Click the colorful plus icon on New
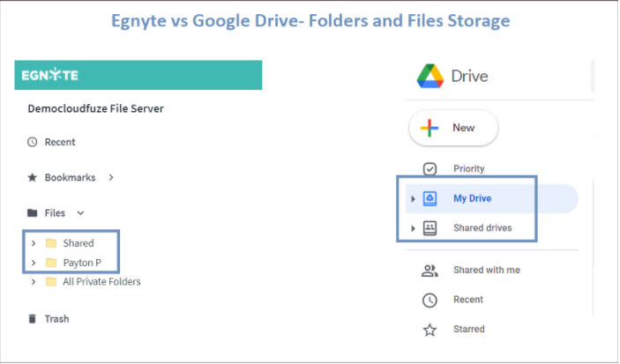 coord(430,128)
